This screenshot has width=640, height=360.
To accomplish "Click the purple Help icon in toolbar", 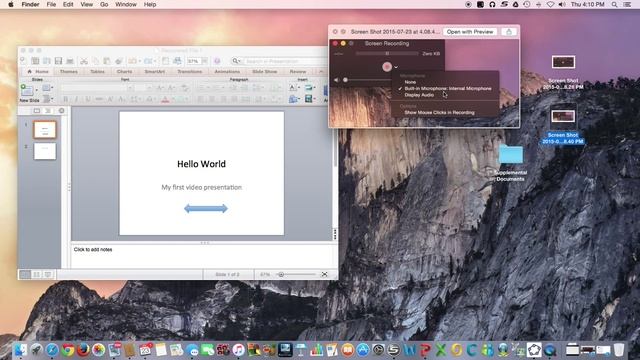I will click(217, 61).
